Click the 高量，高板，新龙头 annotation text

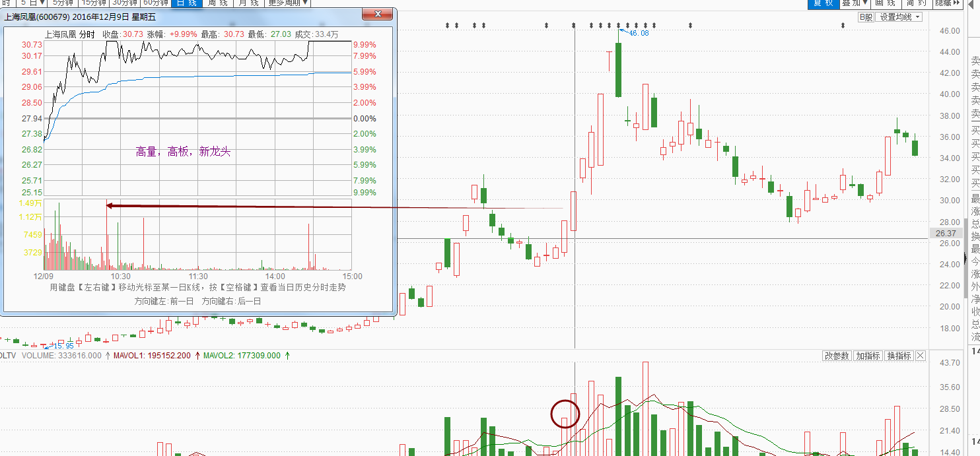click(184, 152)
